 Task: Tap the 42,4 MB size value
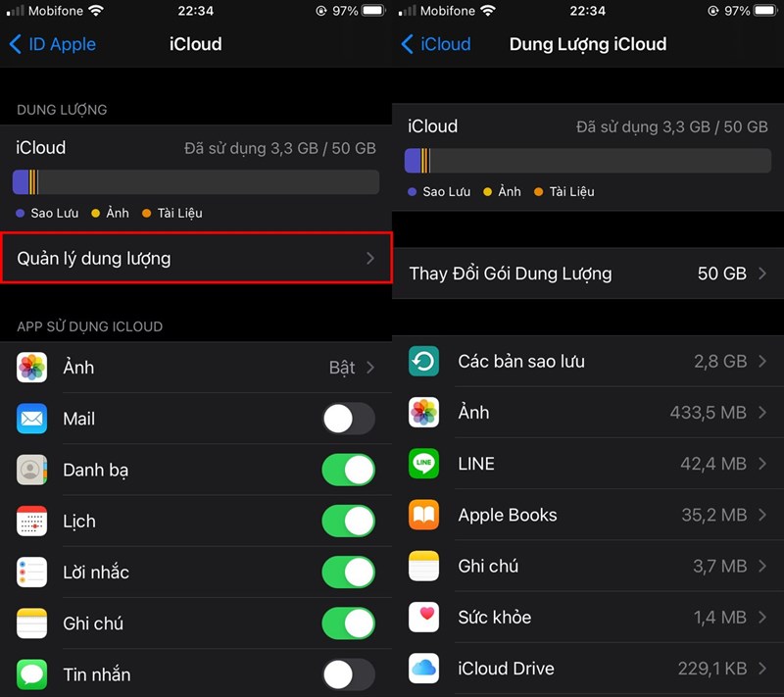713,464
